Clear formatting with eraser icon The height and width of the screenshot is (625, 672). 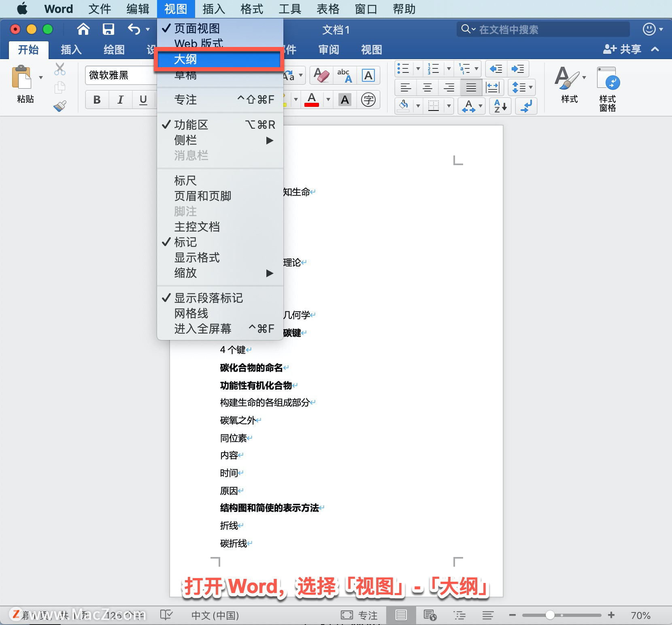pyautogui.click(x=321, y=75)
